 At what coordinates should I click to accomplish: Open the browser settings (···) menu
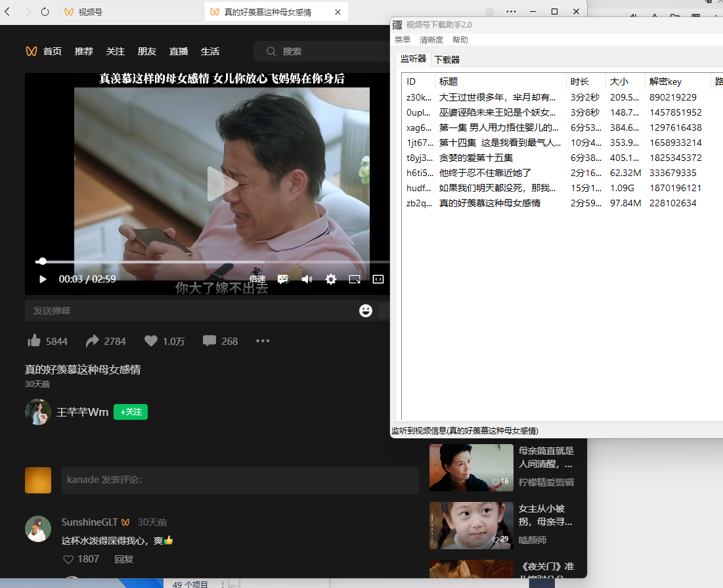(x=511, y=11)
